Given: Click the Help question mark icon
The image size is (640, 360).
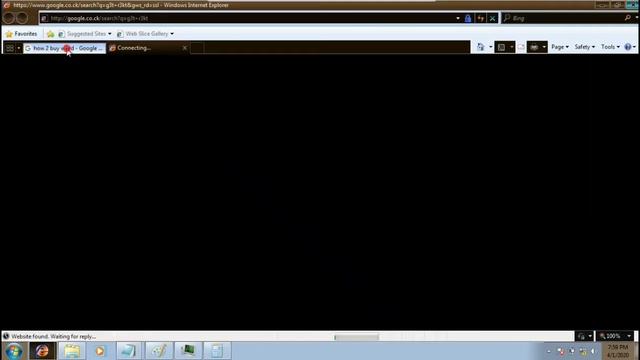Looking at the screenshot, I should (628, 47).
